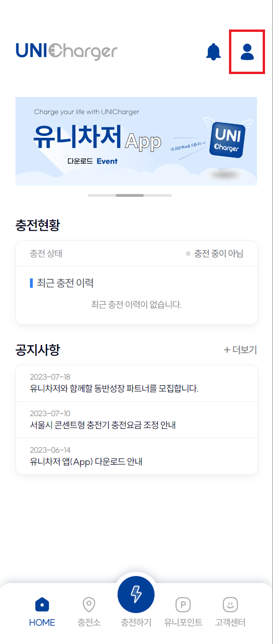
Task: Open the user profile icon
Action: (x=247, y=52)
